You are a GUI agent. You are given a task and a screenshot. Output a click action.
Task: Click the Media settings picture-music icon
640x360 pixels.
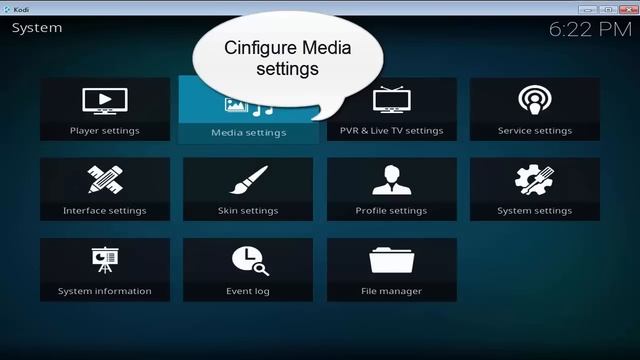click(249, 107)
